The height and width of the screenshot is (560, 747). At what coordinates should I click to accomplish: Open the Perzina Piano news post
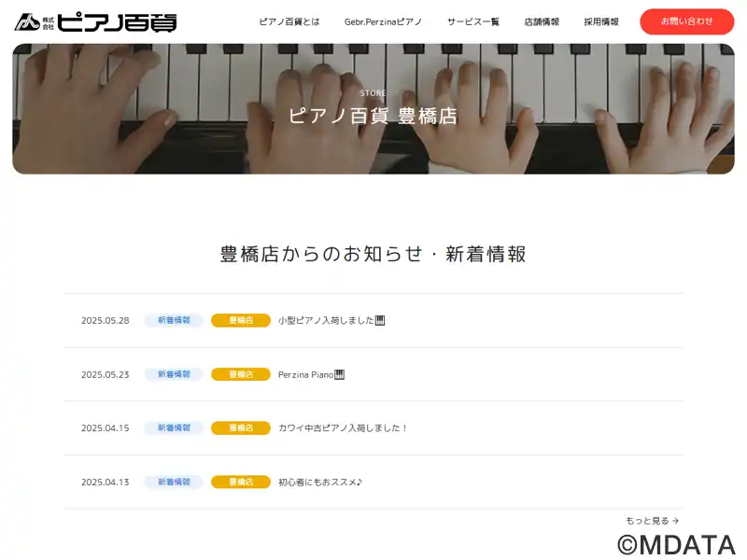(305, 375)
